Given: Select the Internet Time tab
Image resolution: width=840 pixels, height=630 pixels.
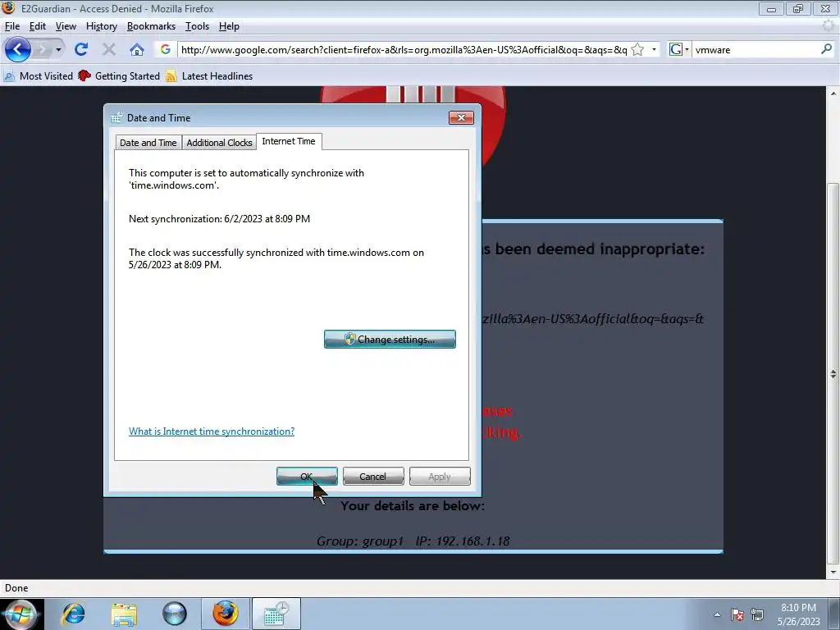Looking at the screenshot, I should pos(289,141).
